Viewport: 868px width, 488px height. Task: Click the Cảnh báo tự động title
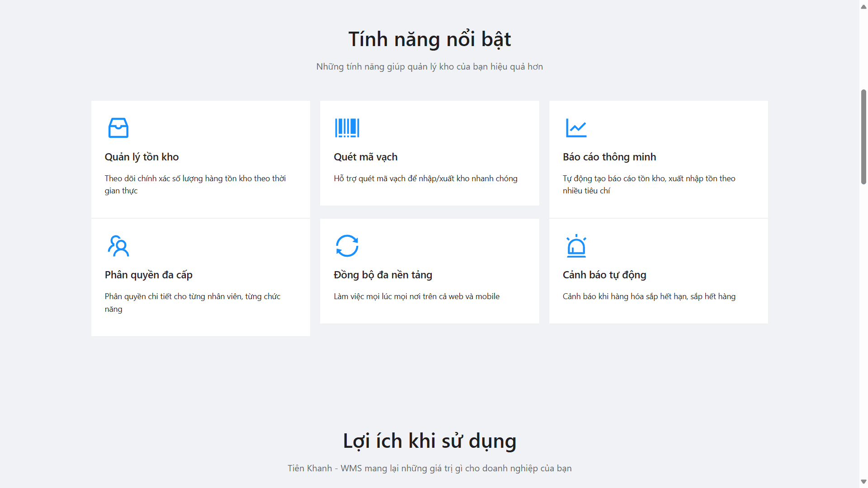point(604,275)
